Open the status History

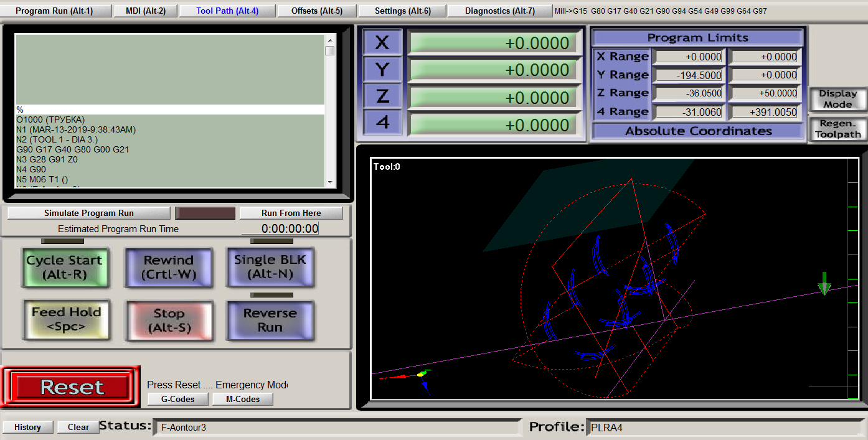27,427
